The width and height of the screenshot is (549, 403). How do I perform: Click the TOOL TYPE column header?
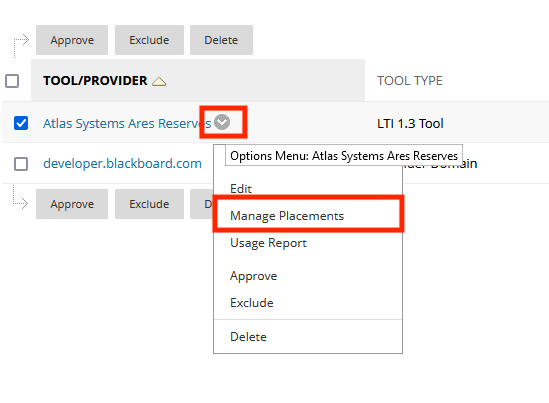coord(410,81)
